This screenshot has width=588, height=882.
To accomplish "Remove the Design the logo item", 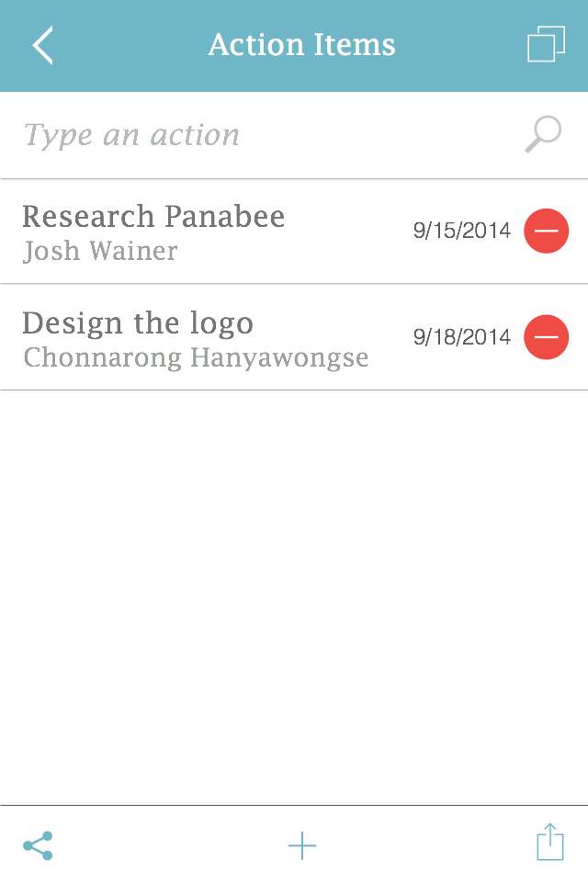I will coord(547,337).
